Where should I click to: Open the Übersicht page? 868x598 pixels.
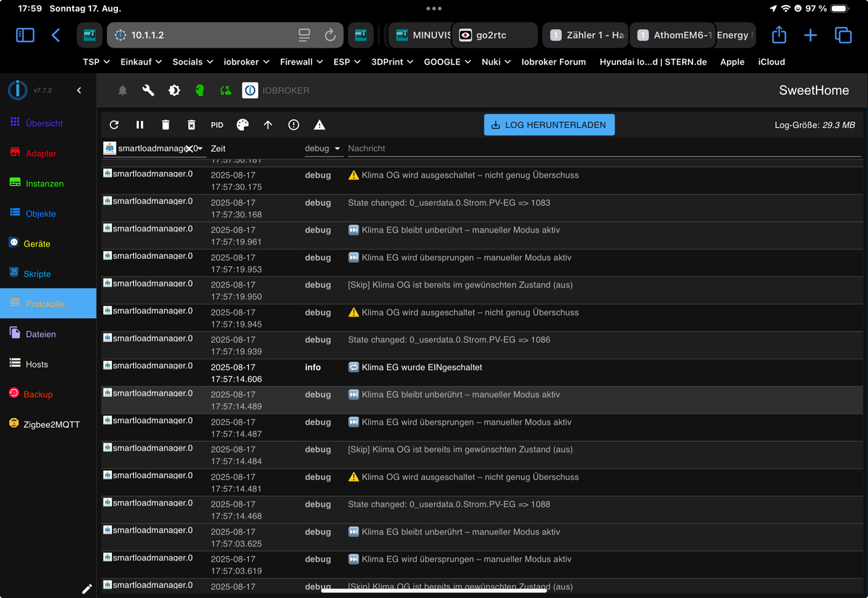[48, 123]
